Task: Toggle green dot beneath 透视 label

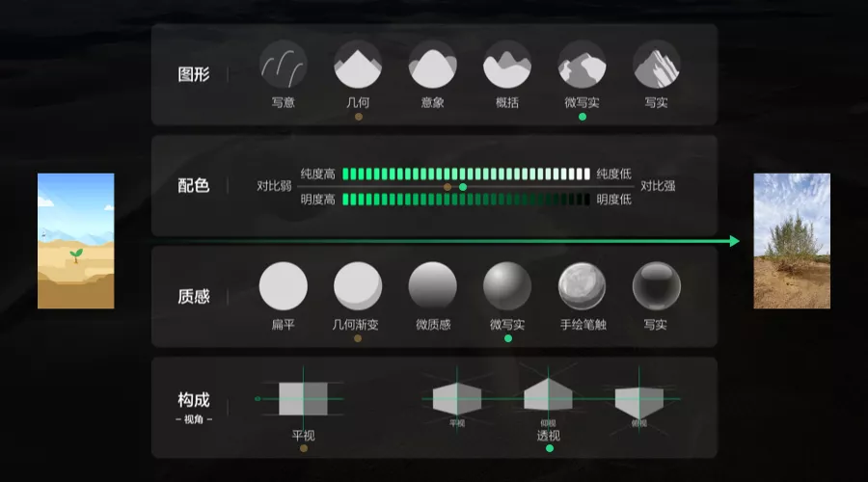Action: (550, 448)
